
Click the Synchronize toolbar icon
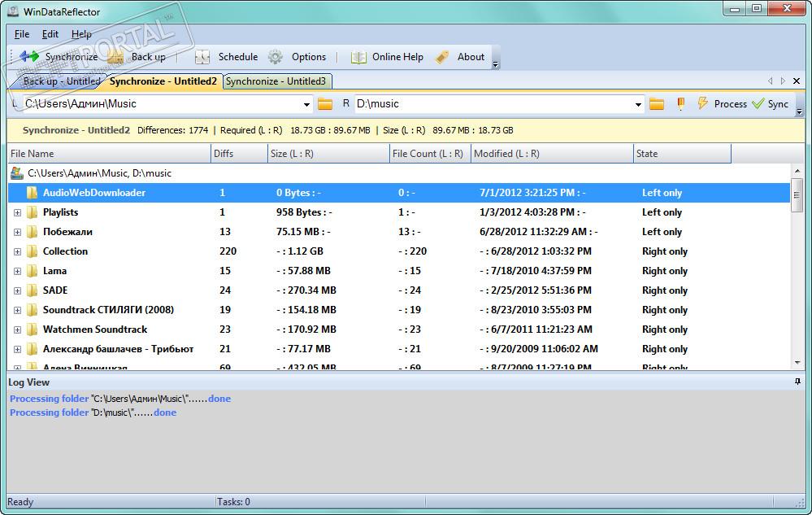(x=31, y=57)
